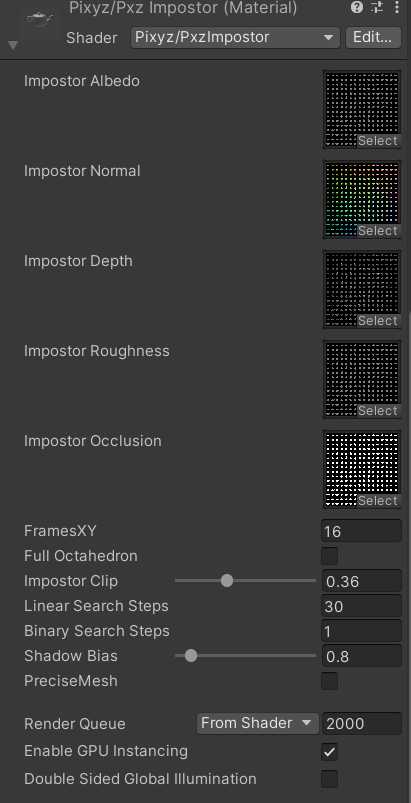Enable the Full Octahedron checkbox
This screenshot has height=803, width=411.
click(330, 556)
